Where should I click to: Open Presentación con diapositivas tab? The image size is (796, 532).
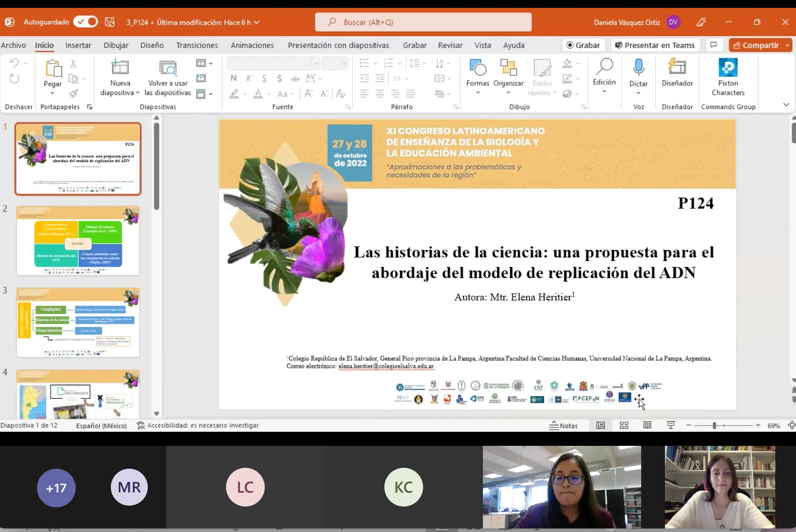pyautogui.click(x=339, y=45)
